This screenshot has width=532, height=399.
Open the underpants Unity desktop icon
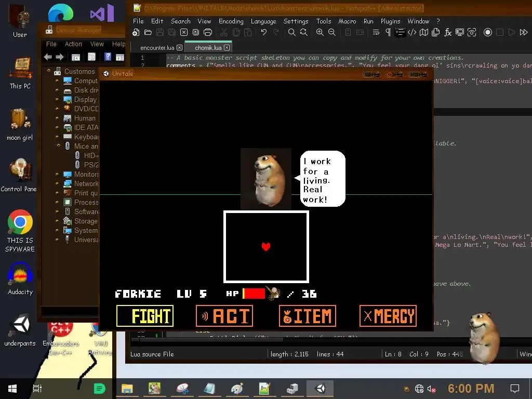click(20, 330)
